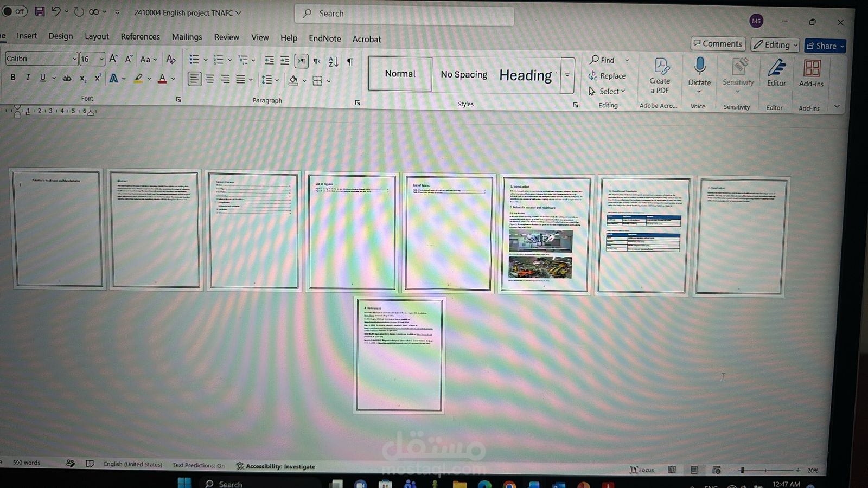Apply strikethrough to text

point(67,79)
